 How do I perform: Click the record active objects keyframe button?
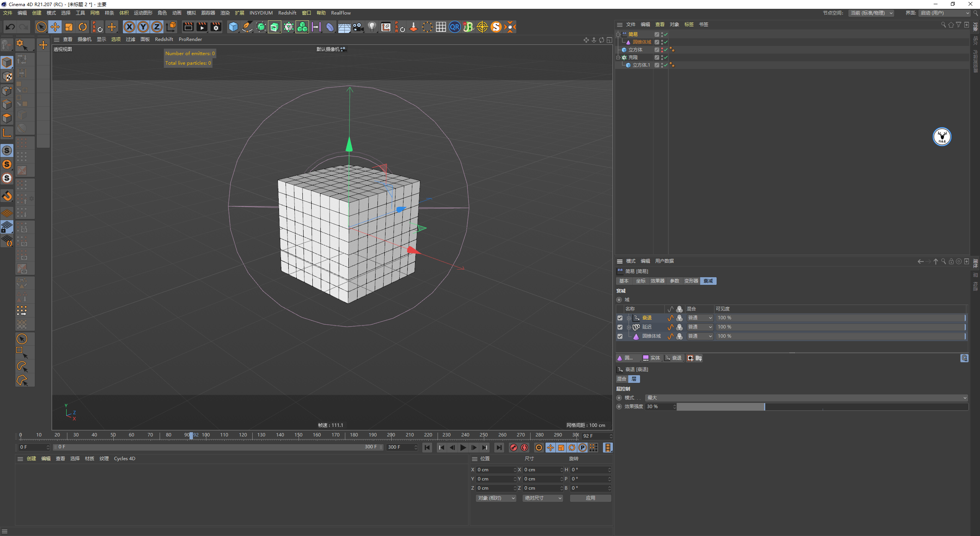click(x=514, y=448)
